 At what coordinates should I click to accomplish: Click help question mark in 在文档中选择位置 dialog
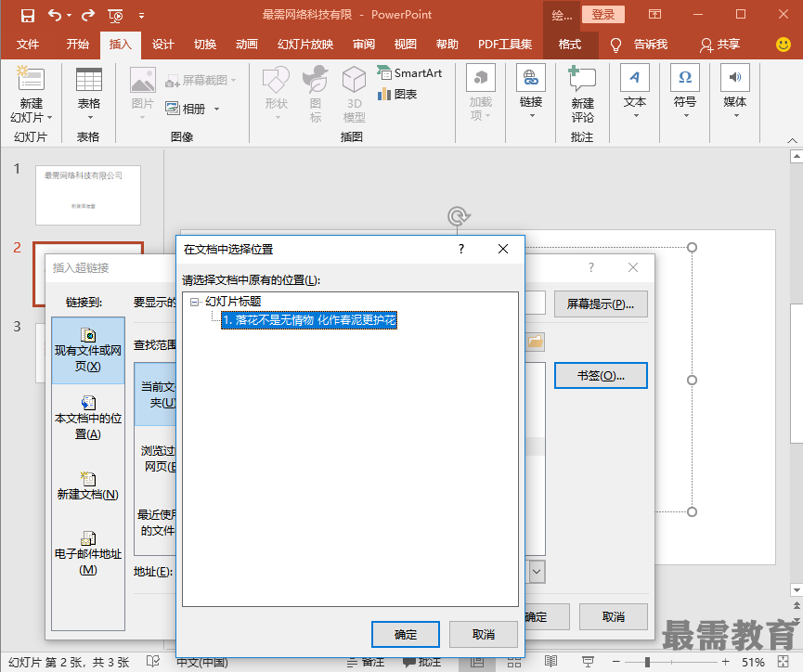point(461,249)
